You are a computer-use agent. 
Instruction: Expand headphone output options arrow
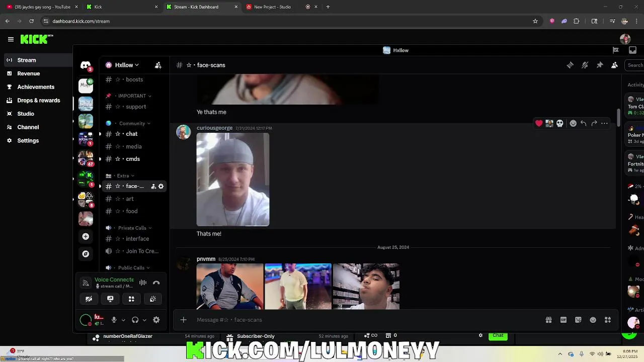coord(144,320)
